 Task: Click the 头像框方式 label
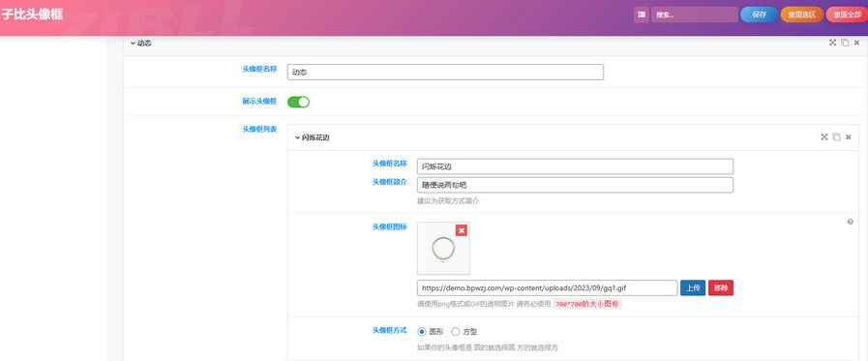(390, 330)
